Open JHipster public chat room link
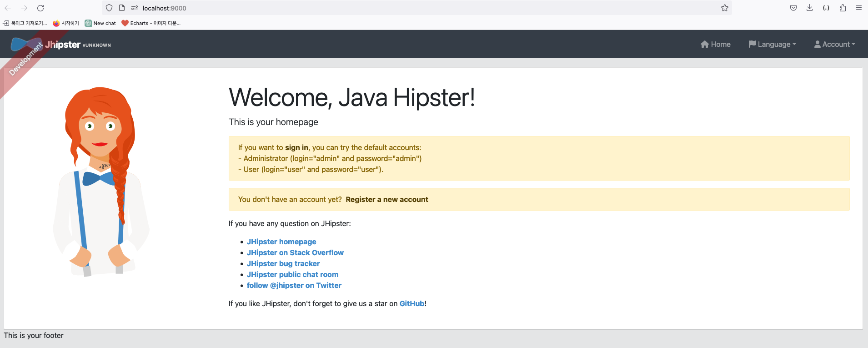 (x=292, y=274)
